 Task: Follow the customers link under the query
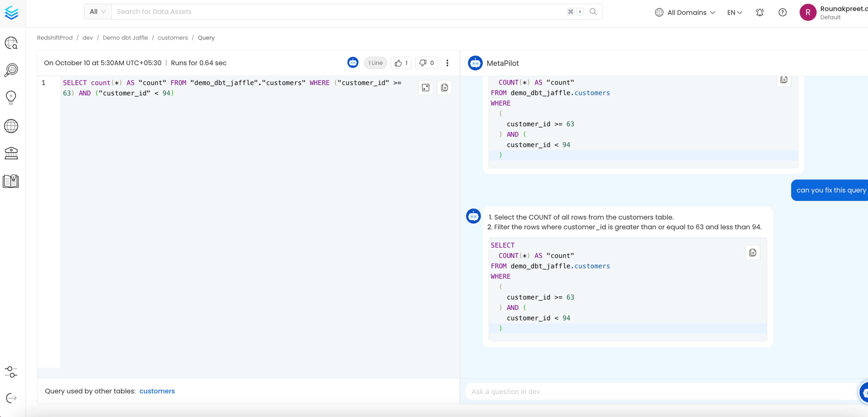[x=157, y=391]
